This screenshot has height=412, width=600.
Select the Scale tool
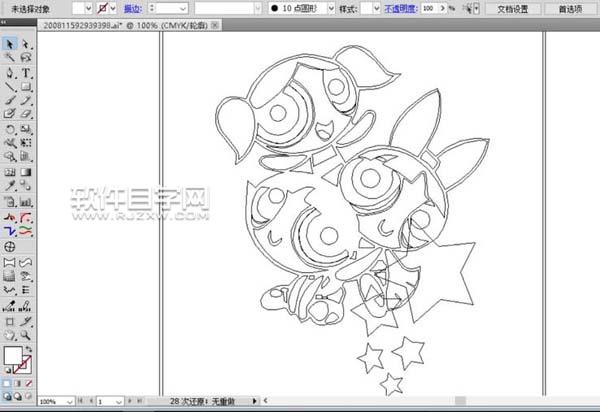click(x=26, y=129)
